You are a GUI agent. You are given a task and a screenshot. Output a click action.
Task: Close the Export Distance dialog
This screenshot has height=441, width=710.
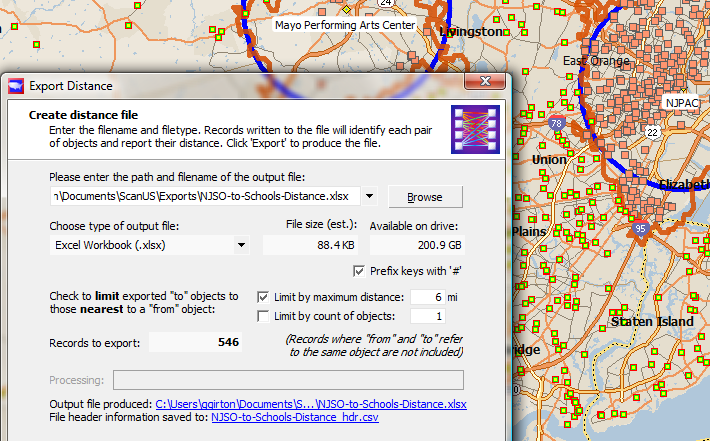click(x=485, y=85)
